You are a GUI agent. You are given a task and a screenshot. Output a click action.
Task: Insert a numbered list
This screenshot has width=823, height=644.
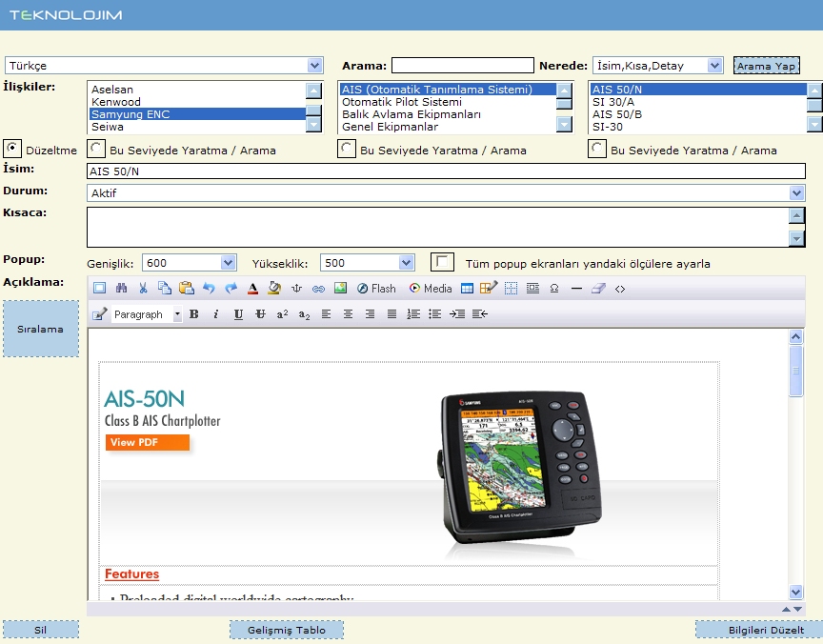point(413,313)
